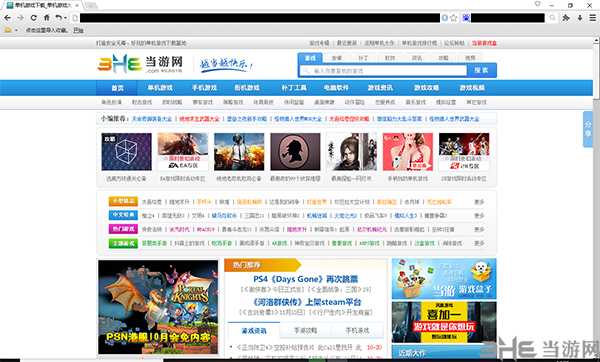Switch to the 游戏资讯 news tab
Image resolution: width=600 pixels, height=362 pixels.
click(254, 330)
